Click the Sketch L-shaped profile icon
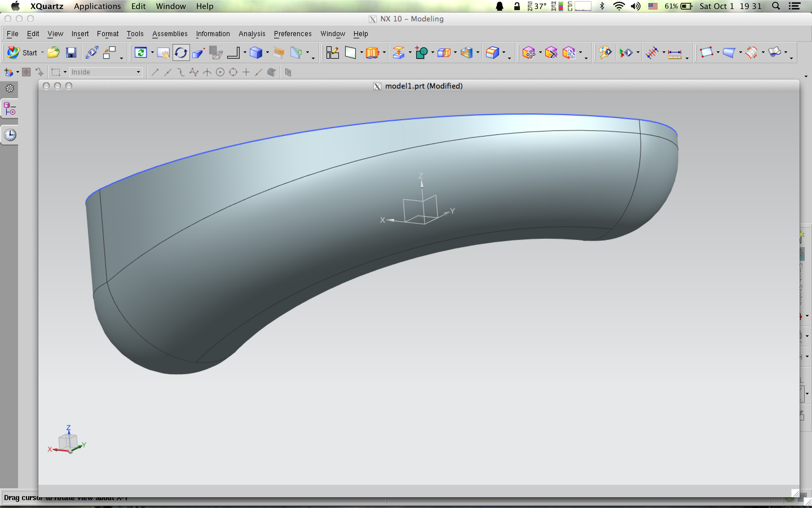Viewport: 812px width, 508px height. tap(233, 52)
